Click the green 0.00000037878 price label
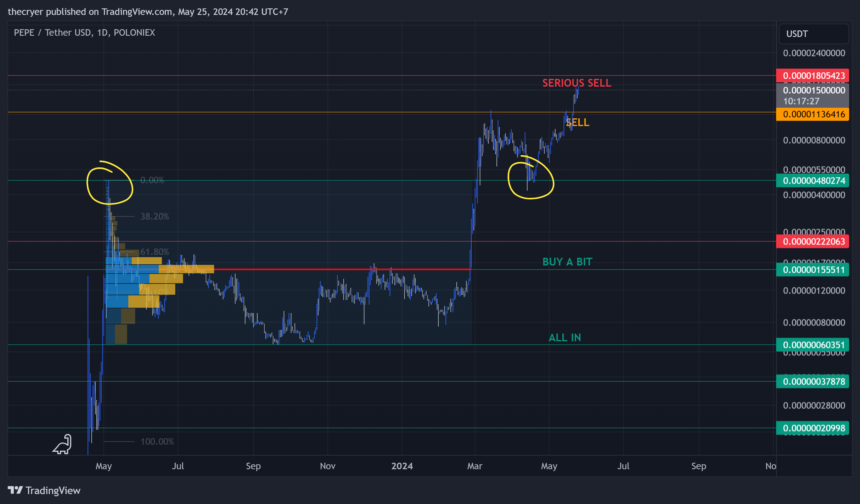 [812, 381]
